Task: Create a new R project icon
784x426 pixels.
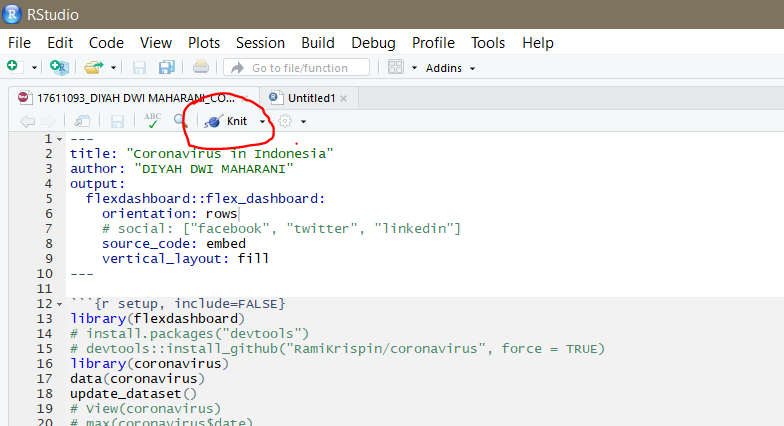Action: [60, 67]
